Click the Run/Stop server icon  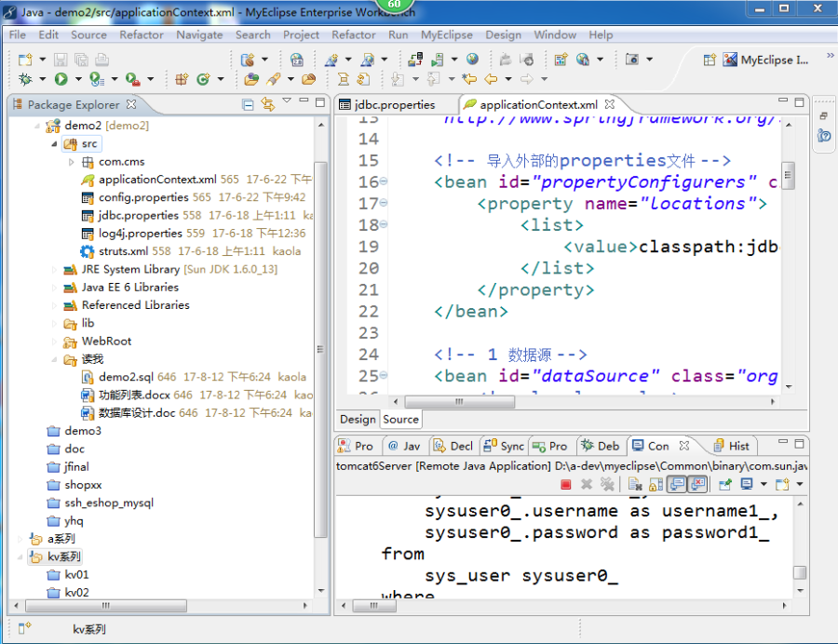point(438,60)
